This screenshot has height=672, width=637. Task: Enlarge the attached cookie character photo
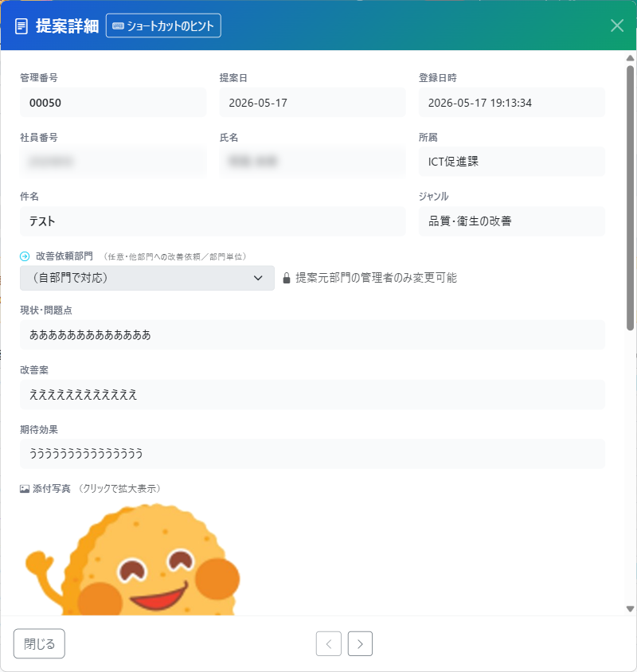coord(133,560)
